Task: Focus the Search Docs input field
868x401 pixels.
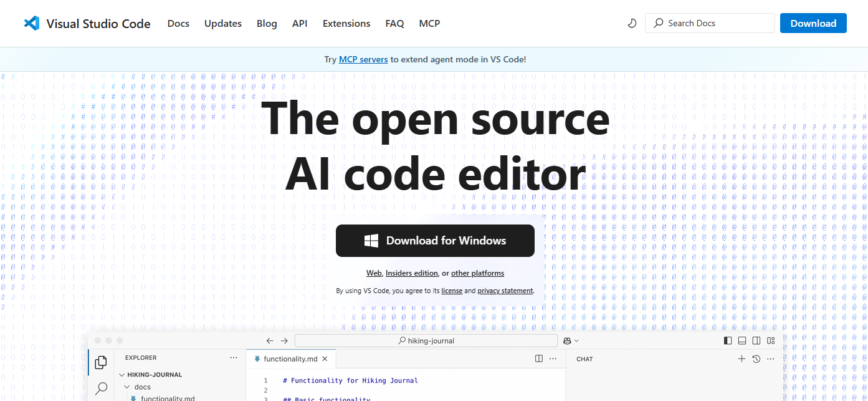Action: 710,23
